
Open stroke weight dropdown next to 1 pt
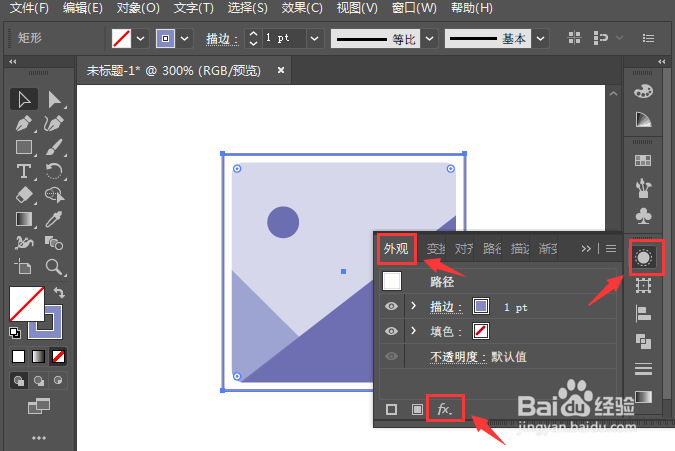point(315,38)
